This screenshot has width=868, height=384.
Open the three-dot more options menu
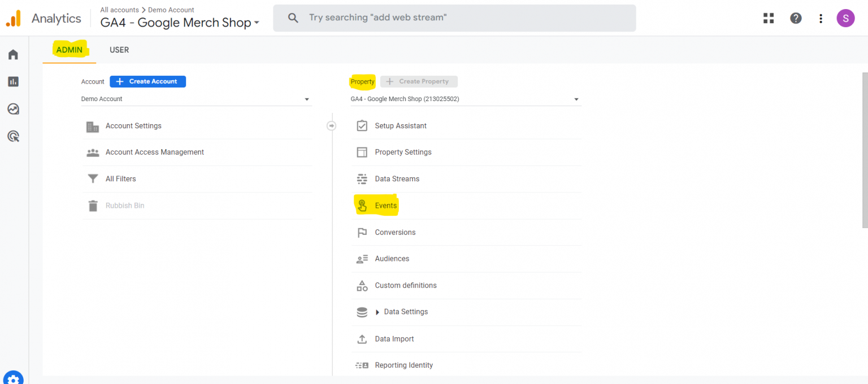click(x=821, y=18)
